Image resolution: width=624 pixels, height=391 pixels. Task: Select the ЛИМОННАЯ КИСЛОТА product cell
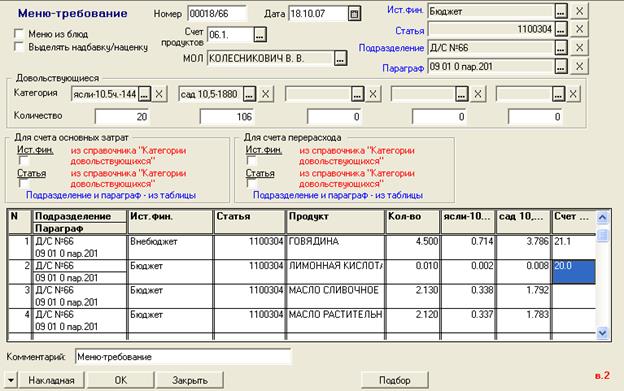point(335,272)
